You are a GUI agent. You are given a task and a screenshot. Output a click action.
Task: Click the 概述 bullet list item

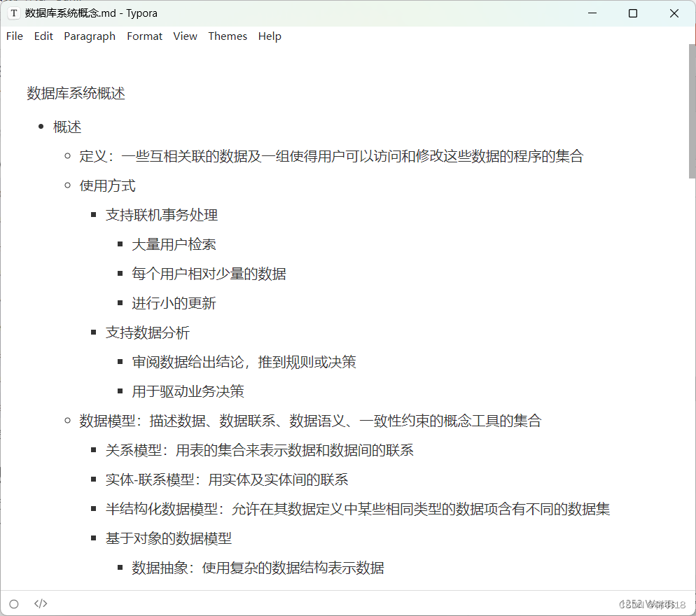pyautogui.click(x=67, y=127)
